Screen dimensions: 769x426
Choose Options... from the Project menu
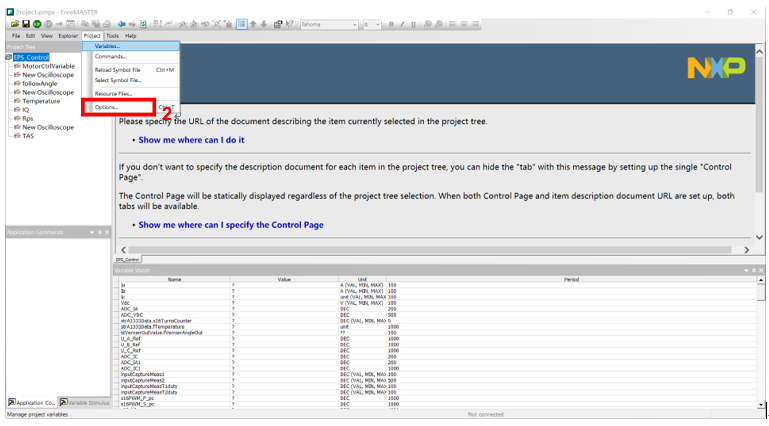point(107,107)
